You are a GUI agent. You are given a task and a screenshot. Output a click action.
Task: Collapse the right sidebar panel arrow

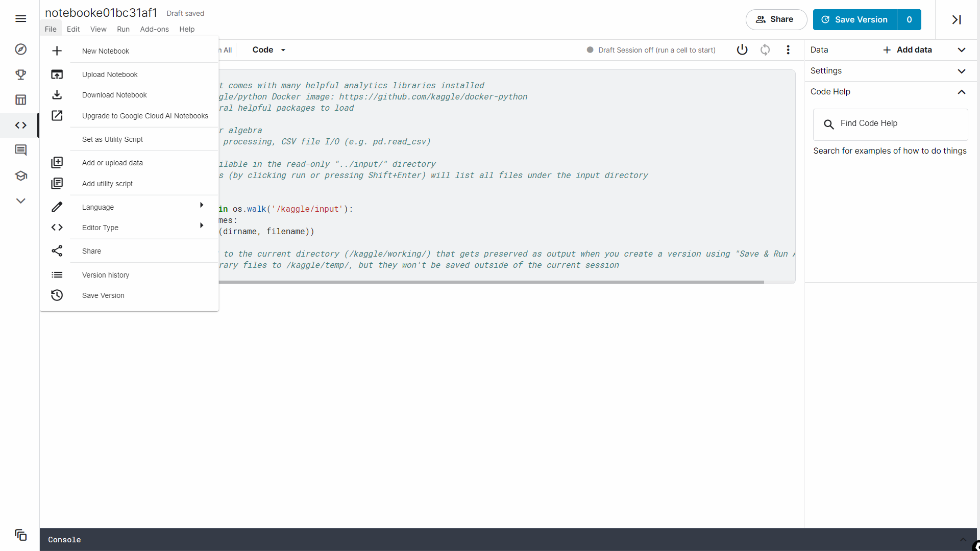pyautogui.click(x=957, y=19)
